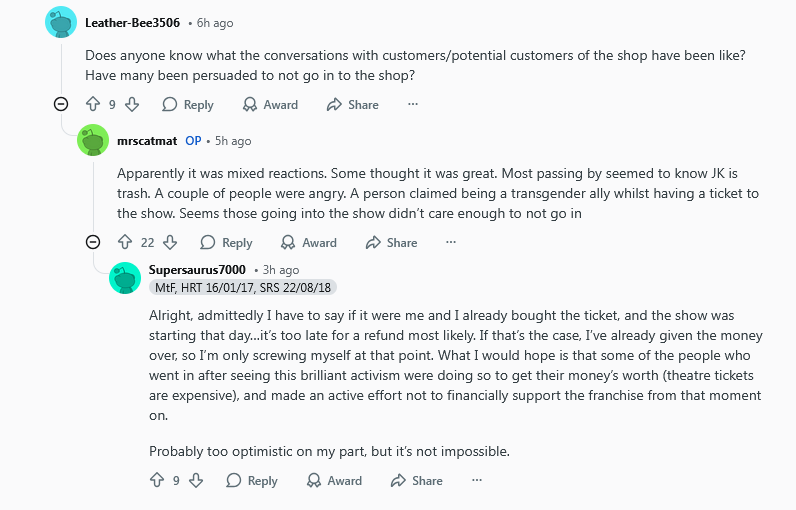Open more options on Supersaurus7000's comment

pos(477,481)
